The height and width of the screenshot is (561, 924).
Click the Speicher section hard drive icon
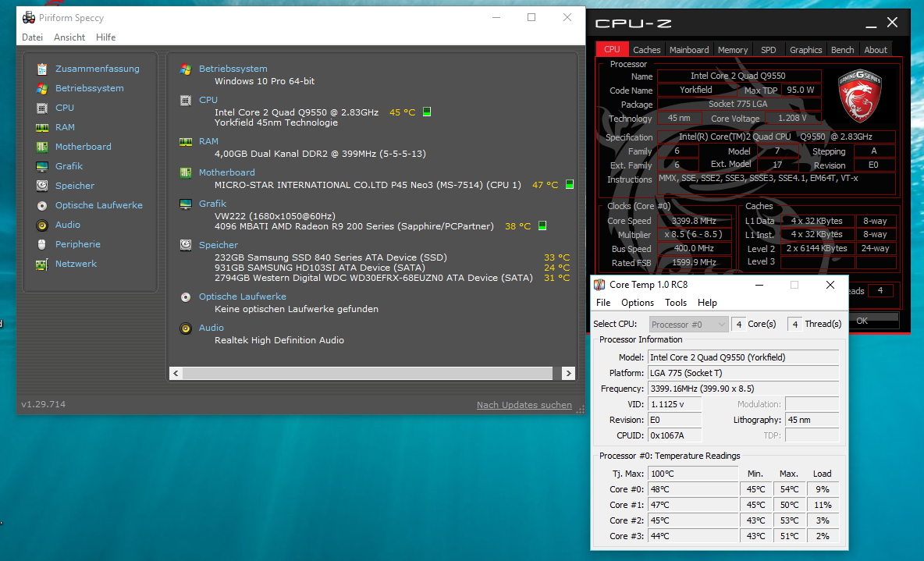pos(186,245)
